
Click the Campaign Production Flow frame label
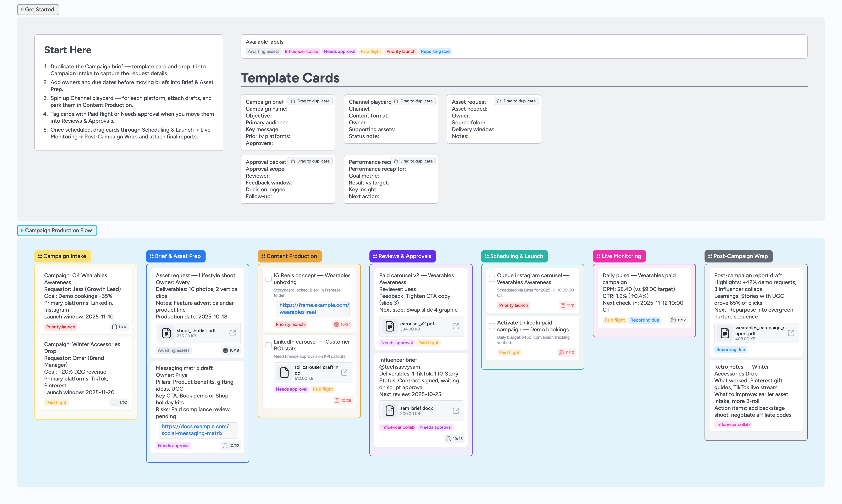57,230
